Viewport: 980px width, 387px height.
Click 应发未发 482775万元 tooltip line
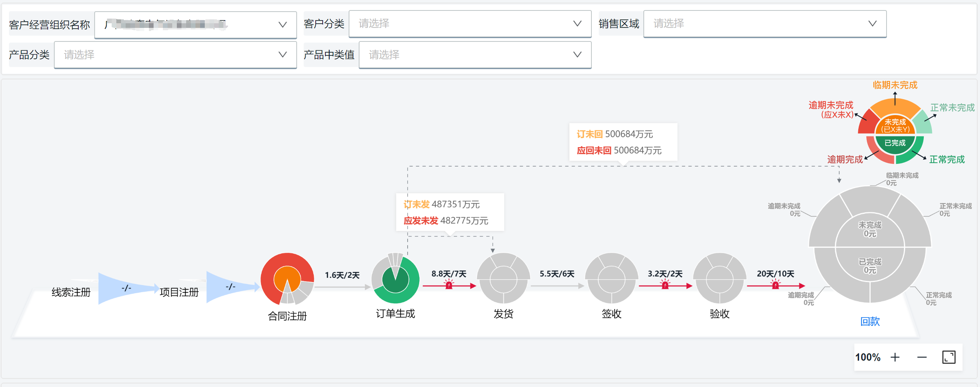click(446, 220)
